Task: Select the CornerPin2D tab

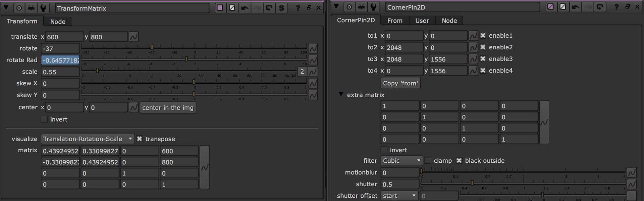Action: click(x=356, y=20)
